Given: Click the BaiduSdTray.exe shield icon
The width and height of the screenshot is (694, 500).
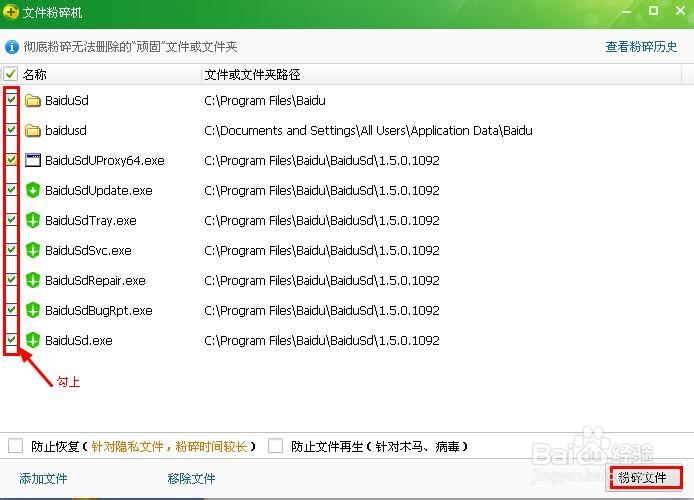Looking at the screenshot, I should tap(33, 220).
